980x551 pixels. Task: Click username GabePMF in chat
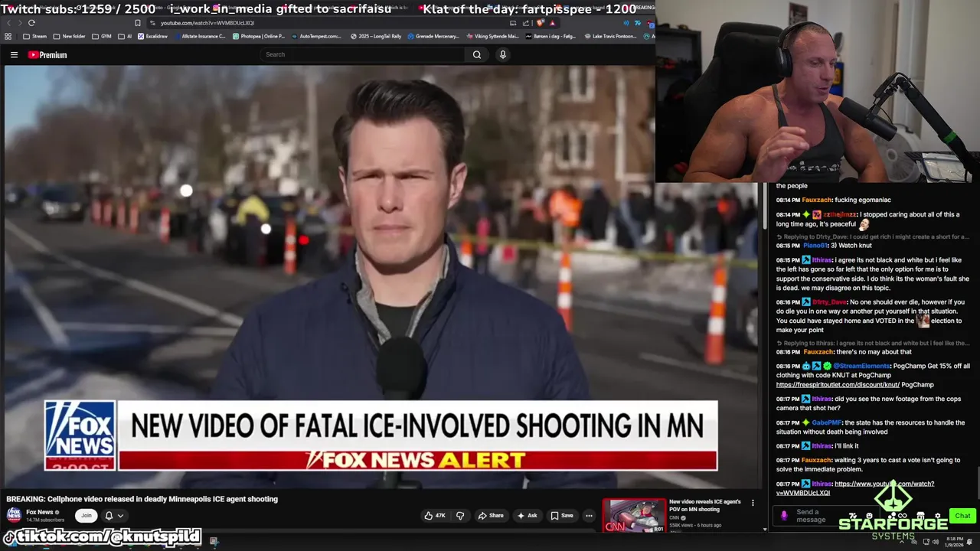[826, 422]
